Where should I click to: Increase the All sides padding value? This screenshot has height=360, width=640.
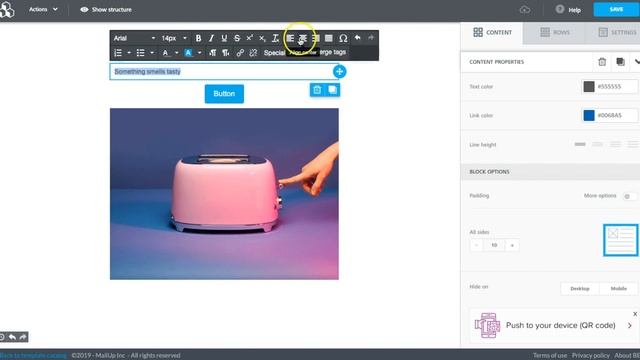coord(512,245)
